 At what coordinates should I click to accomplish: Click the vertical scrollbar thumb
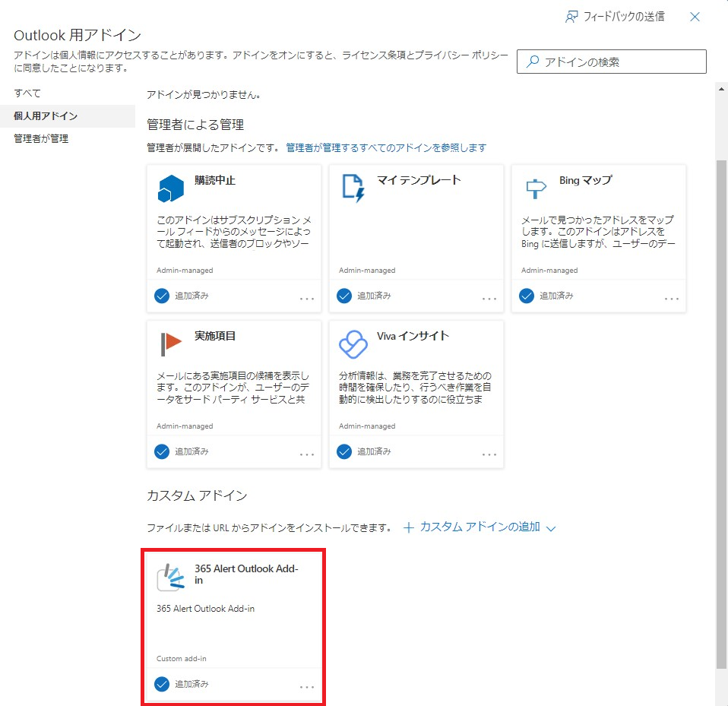tap(722, 410)
